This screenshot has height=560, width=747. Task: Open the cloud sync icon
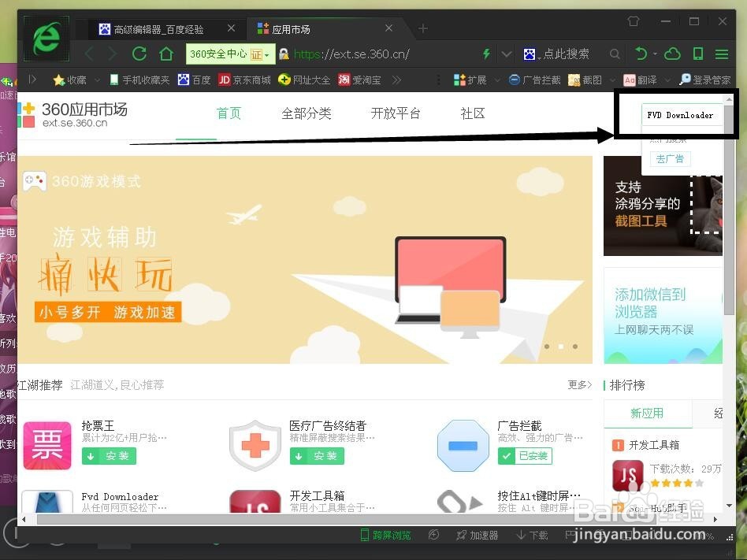[673, 54]
